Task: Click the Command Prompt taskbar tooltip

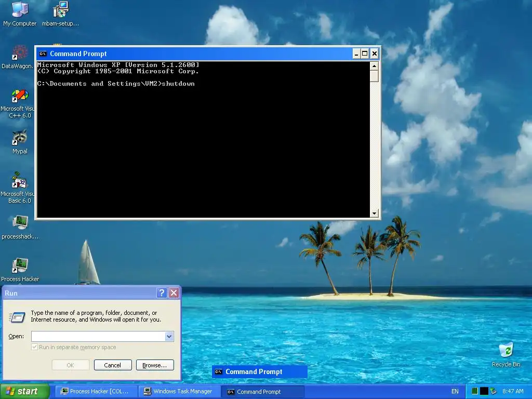Action: coord(260,371)
